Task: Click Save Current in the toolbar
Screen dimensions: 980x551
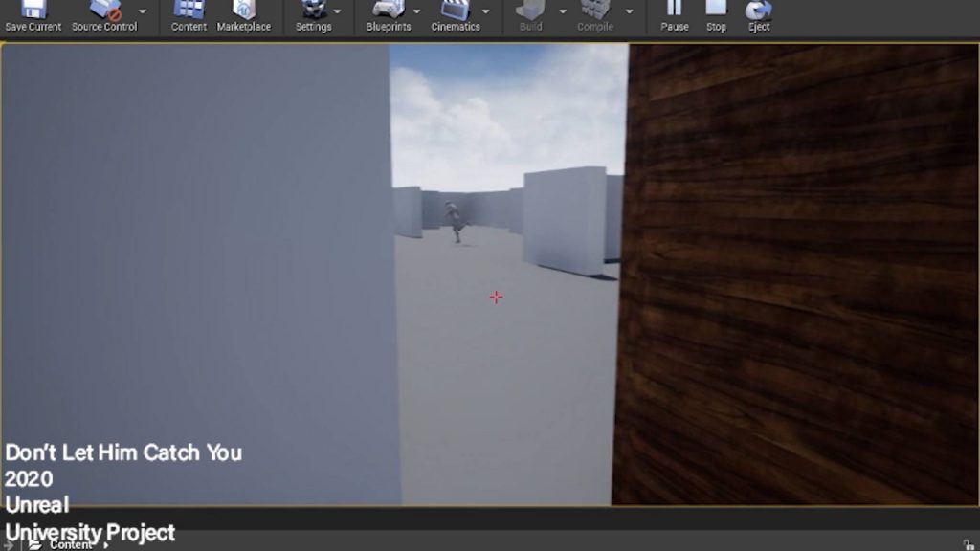Action: pyautogui.click(x=33, y=17)
